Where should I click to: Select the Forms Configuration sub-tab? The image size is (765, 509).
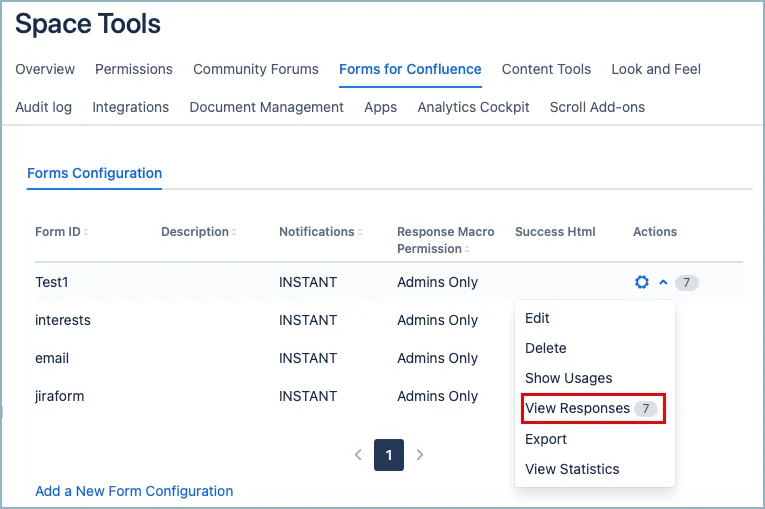point(95,173)
